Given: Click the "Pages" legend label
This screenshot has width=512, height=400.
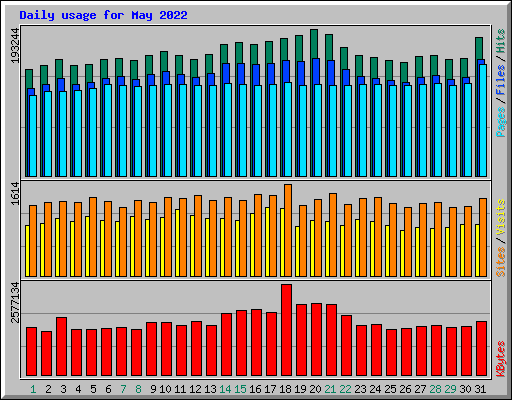Looking at the screenshot, I should 501,122.
